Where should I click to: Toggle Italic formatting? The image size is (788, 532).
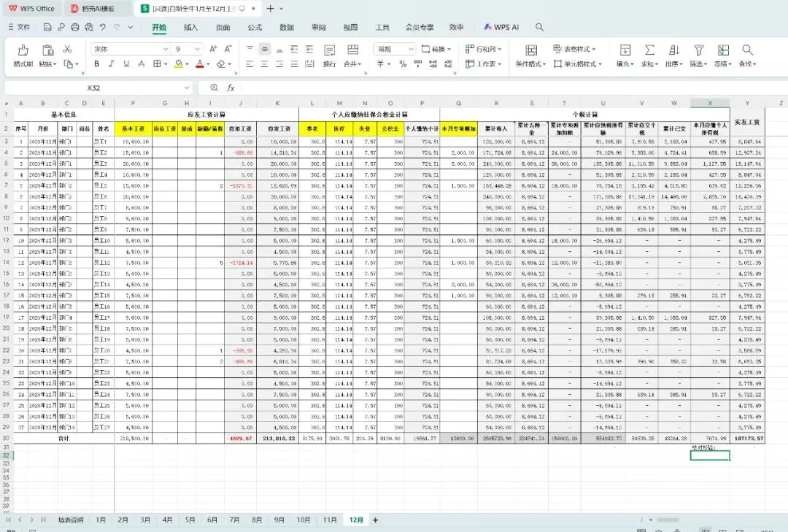tap(111, 64)
